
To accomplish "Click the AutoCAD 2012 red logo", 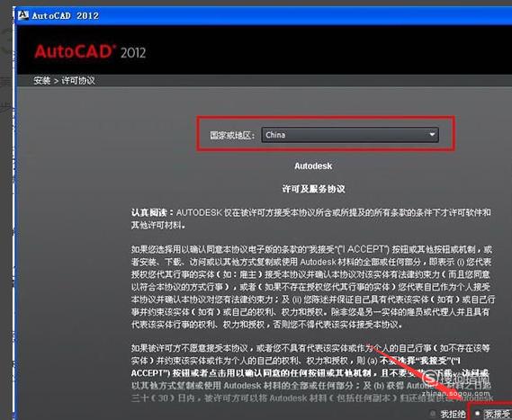I will coord(90,52).
